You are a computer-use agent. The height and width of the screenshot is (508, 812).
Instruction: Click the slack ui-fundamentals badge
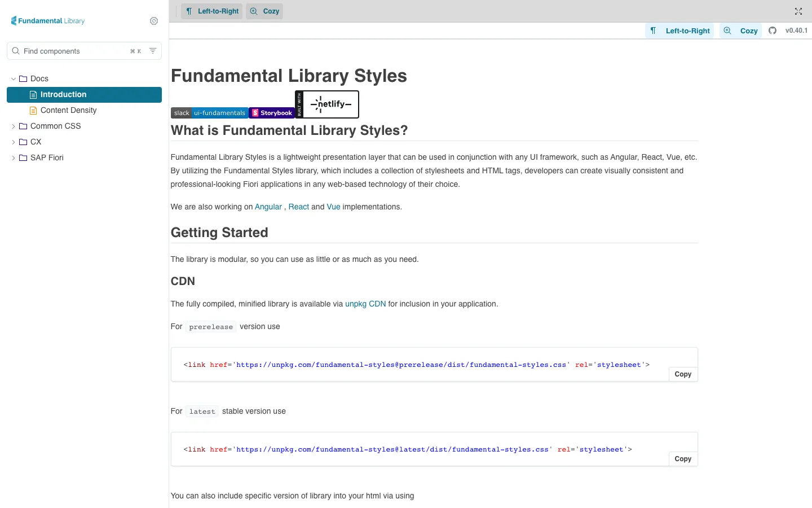(209, 113)
